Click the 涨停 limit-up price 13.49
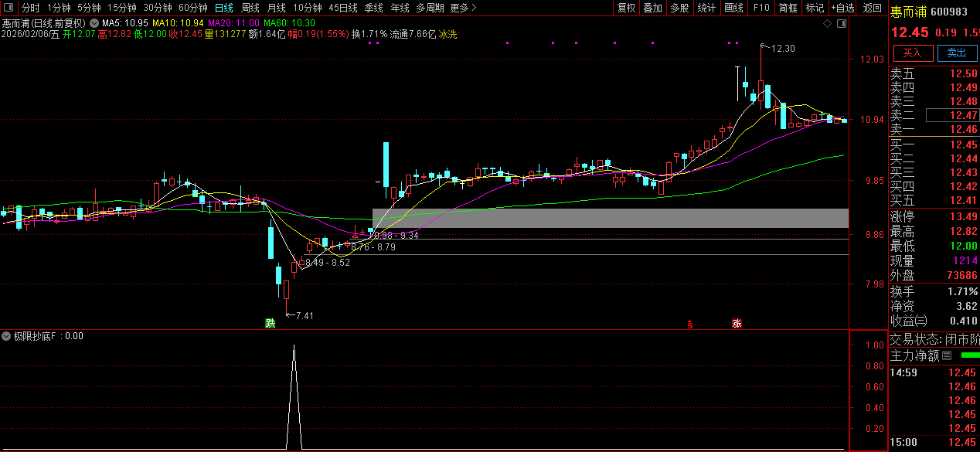 [963, 216]
